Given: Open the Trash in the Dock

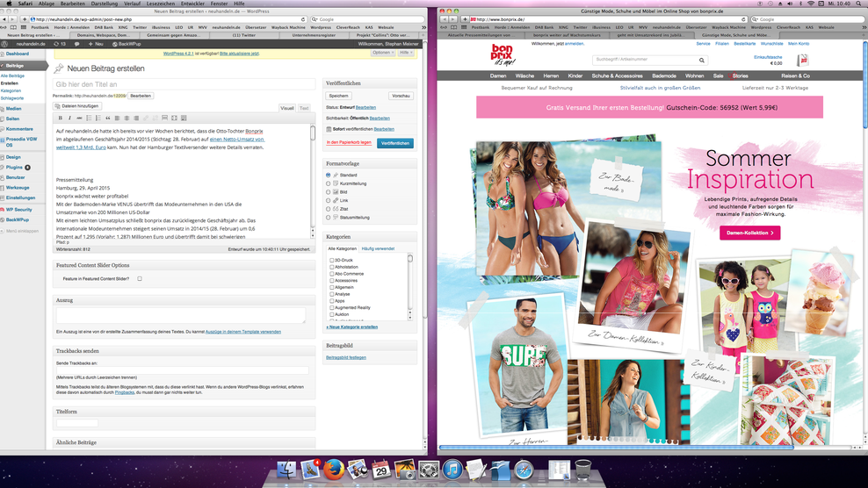Looking at the screenshot, I should 582,470.
